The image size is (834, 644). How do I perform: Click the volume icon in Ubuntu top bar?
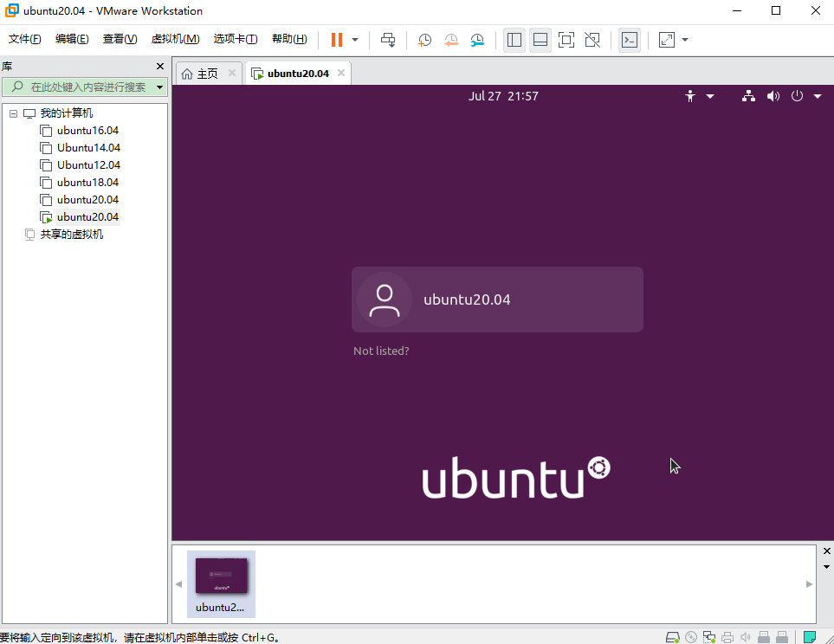tap(773, 96)
